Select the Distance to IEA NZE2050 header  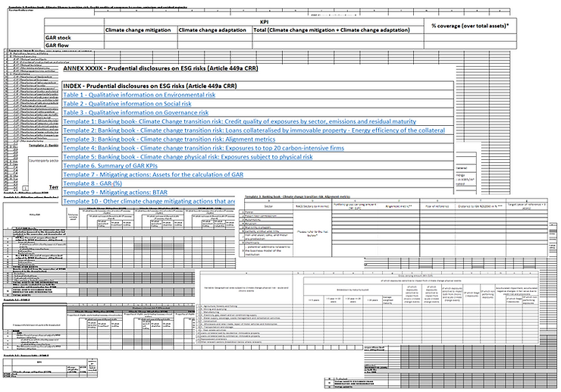pos(480,206)
